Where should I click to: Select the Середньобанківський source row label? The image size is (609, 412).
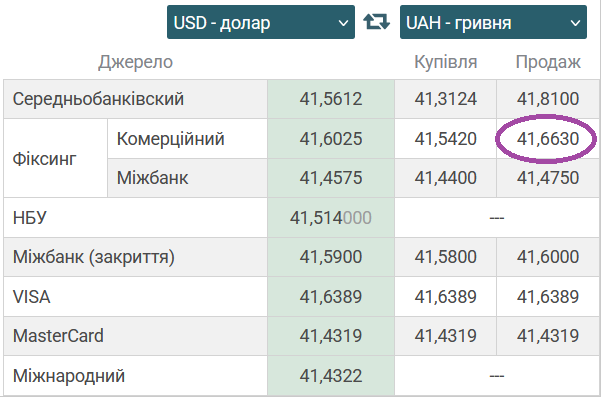(x=98, y=100)
